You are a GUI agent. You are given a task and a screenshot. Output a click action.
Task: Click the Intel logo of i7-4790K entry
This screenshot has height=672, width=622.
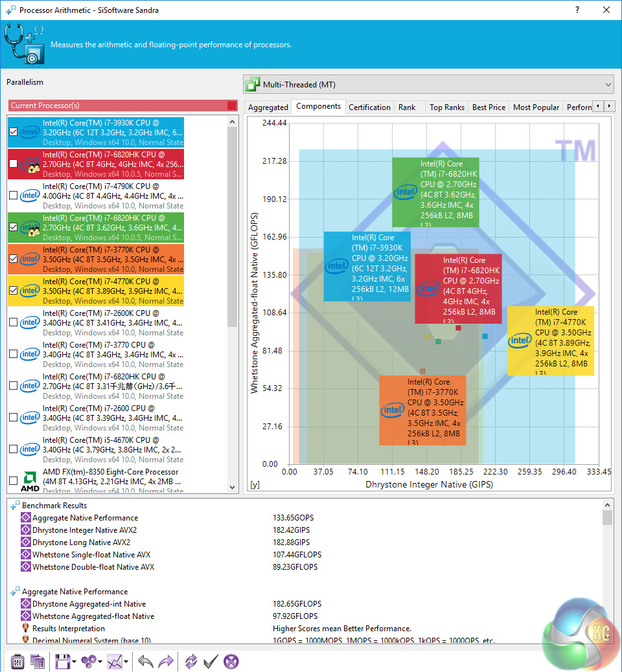pyautogui.click(x=30, y=196)
